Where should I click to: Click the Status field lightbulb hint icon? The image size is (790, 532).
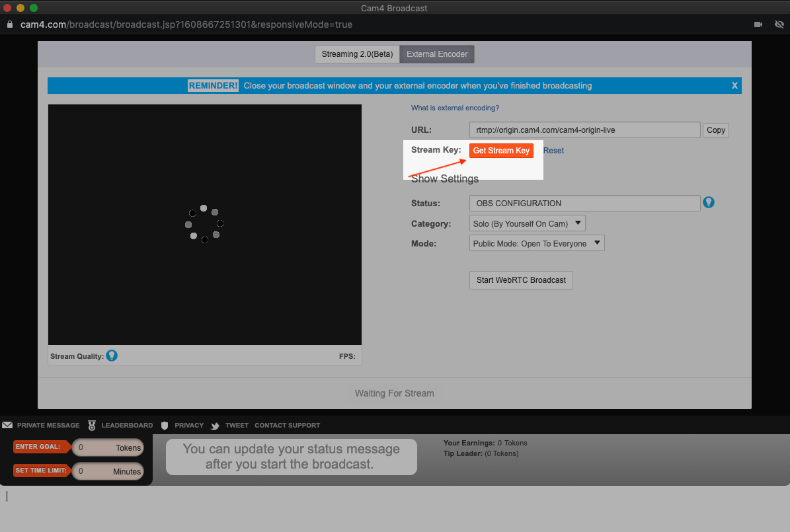pyautogui.click(x=709, y=202)
